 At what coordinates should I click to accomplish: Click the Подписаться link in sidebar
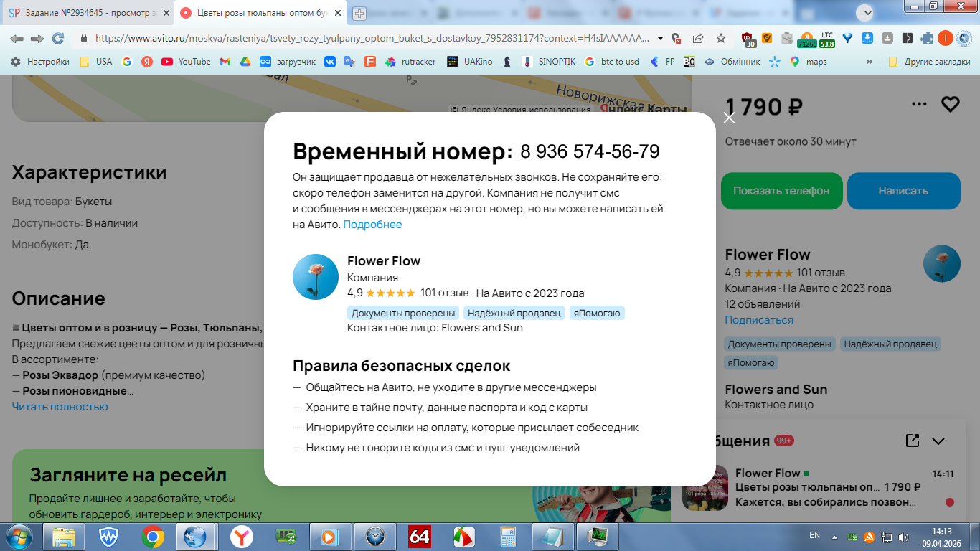pos(759,320)
